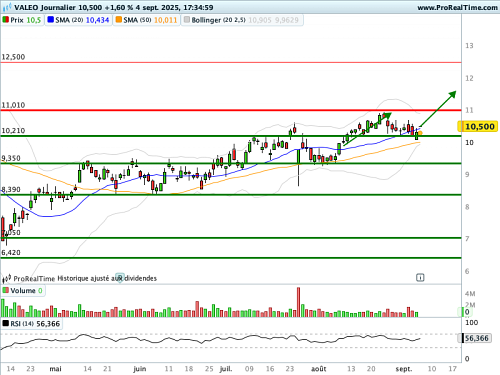Click the red-green Prix color square
This screenshot has height=375, width=500.
pyautogui.click(x=5, y=20)
